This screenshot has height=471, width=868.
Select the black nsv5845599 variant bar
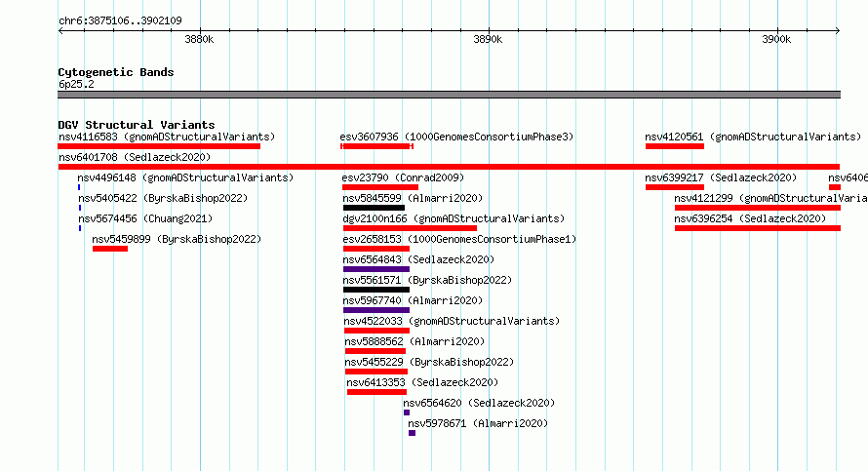pyautogui.click(x=374, y=208)
